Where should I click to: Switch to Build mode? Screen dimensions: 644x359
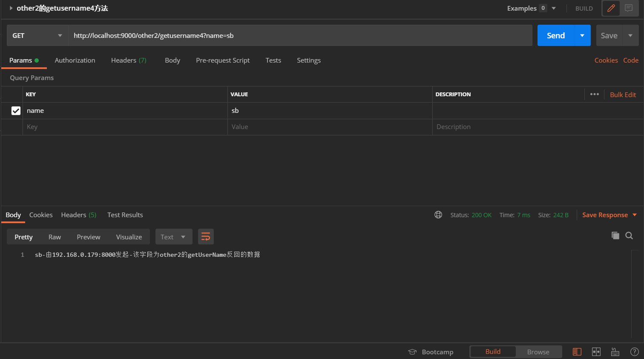point(493,352)
